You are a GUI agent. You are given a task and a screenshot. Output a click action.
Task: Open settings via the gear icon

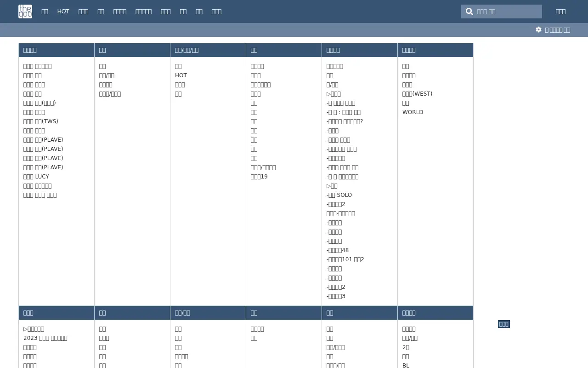point(538,29)
